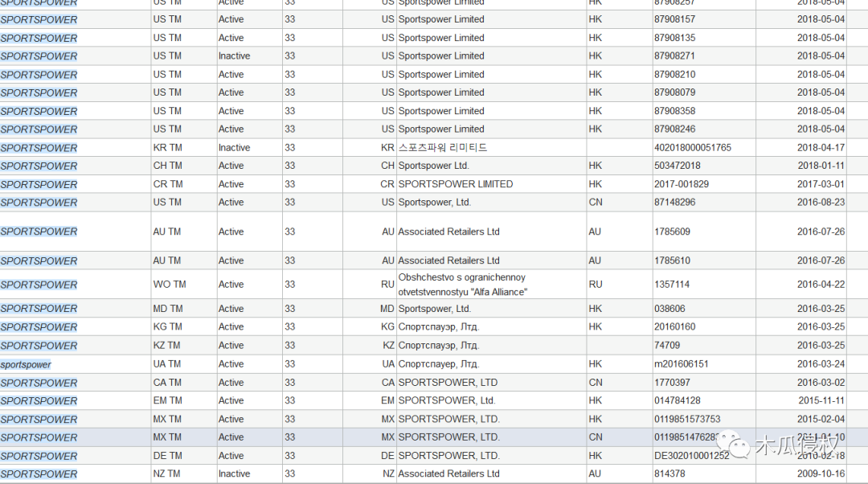Viewport: 868px width, 484px height.
Task: Open the SPORTSPOWER link in the CH TM row
Action: [x=39, y=166]
